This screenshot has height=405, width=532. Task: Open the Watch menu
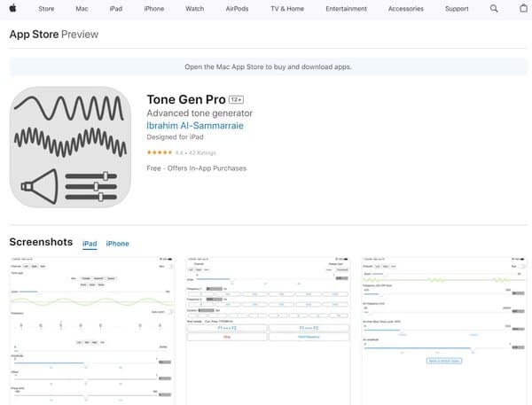(x=195, y=9)
